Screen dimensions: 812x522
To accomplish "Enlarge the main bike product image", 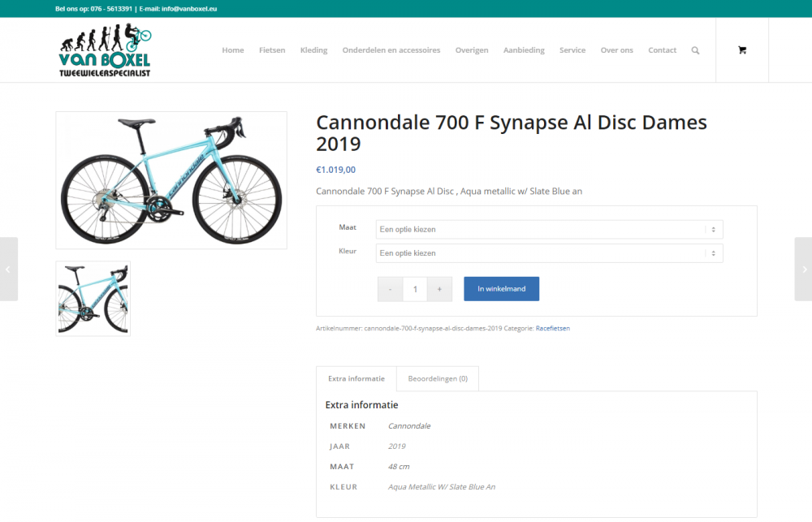I will [171, 180].
